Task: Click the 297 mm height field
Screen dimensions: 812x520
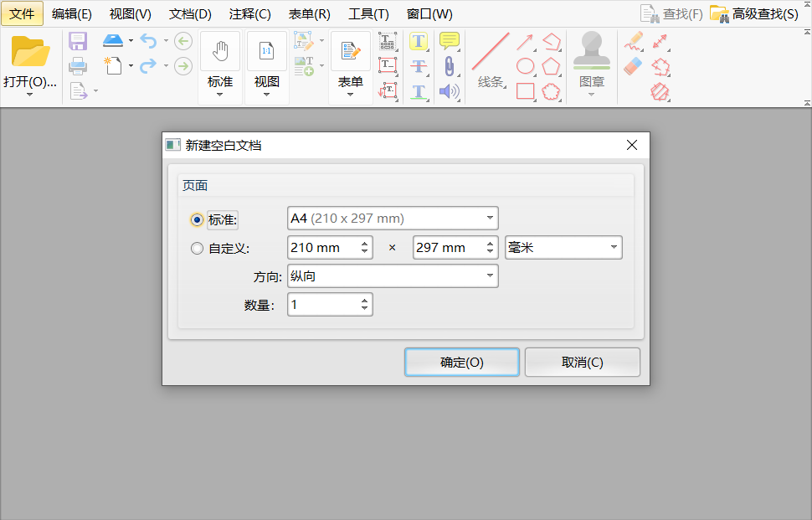Action: pyautogui.click(x=455, y=248)
